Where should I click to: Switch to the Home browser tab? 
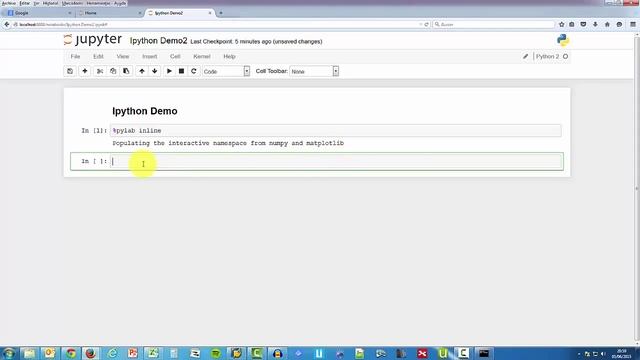point(109,13)
